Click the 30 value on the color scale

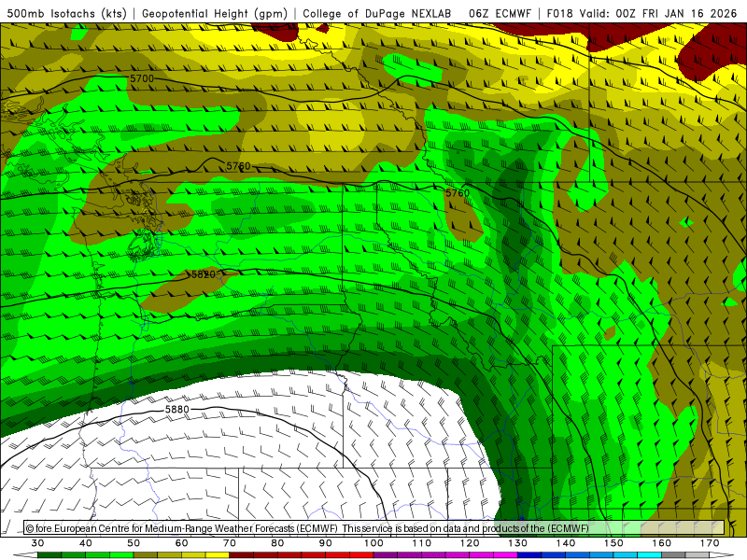point(37,543)
